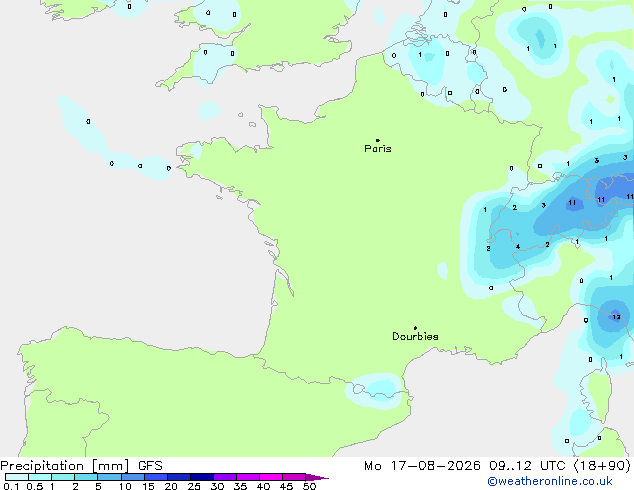Click the '10' legend scale value

pos(125,486)
